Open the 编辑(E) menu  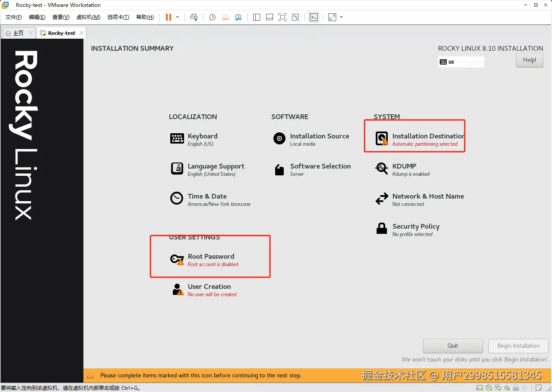(x=37, y=17)
